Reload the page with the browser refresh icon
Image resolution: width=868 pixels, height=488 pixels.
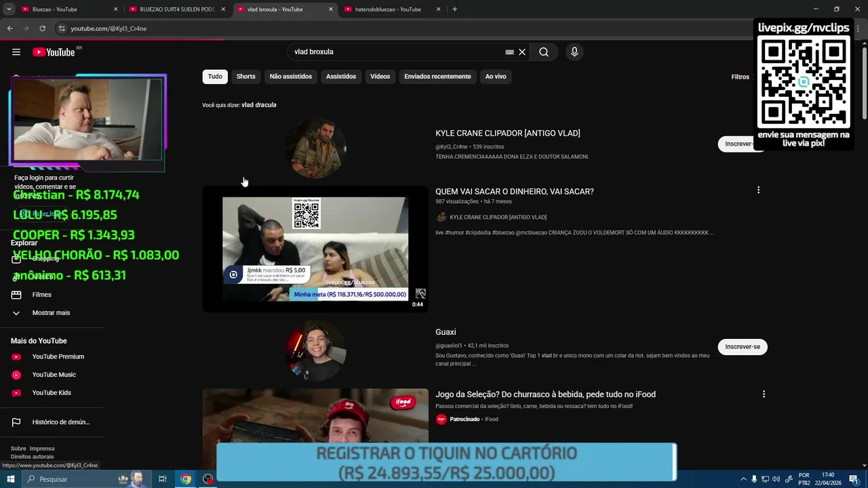[x=42, y=28]
